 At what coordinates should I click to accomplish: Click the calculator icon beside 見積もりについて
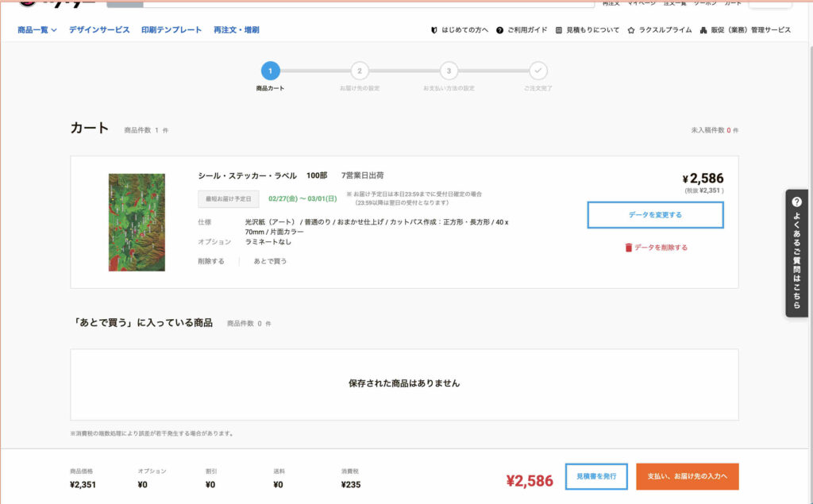point(559,30)
